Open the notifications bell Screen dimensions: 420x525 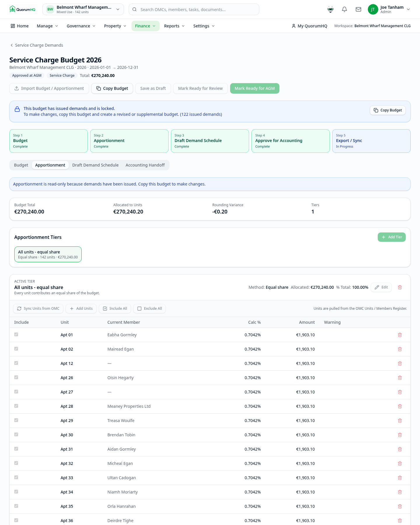(x=344, y=9)
